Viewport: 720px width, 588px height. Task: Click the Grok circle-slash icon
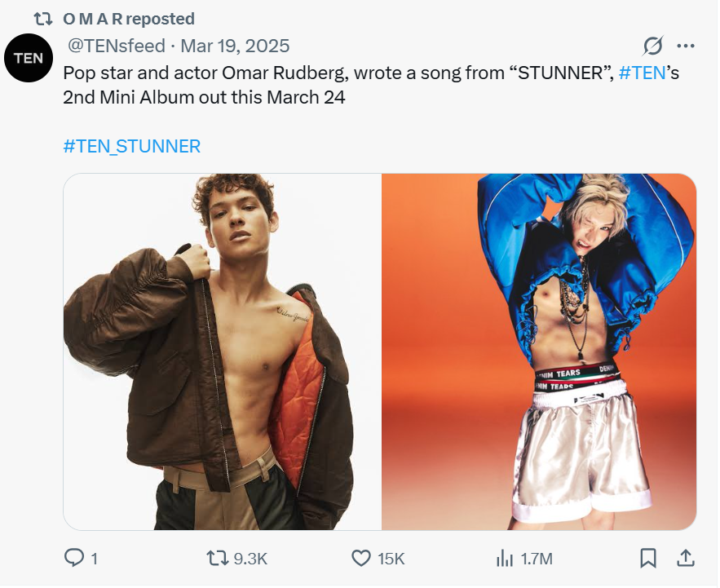click(652, 46)
